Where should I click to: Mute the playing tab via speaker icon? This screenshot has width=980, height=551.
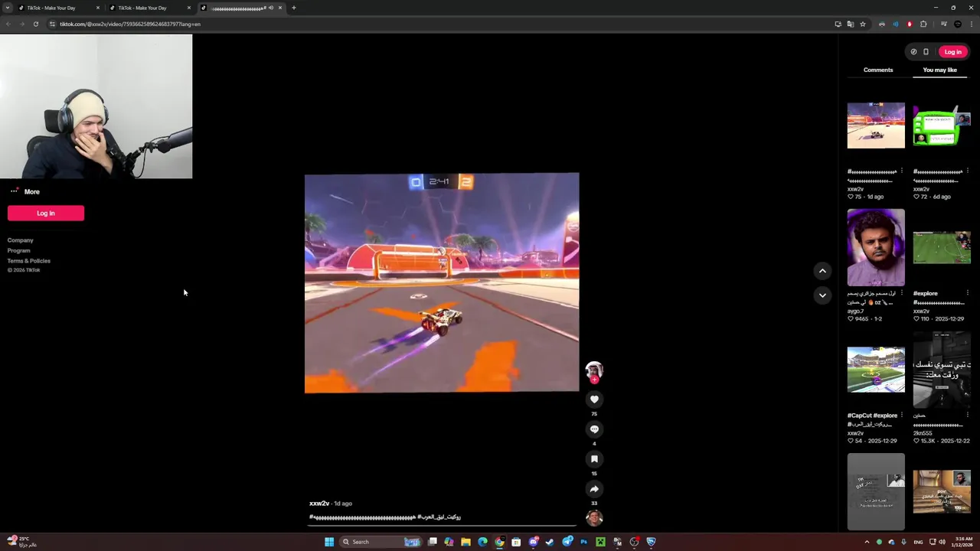(270, 8)
